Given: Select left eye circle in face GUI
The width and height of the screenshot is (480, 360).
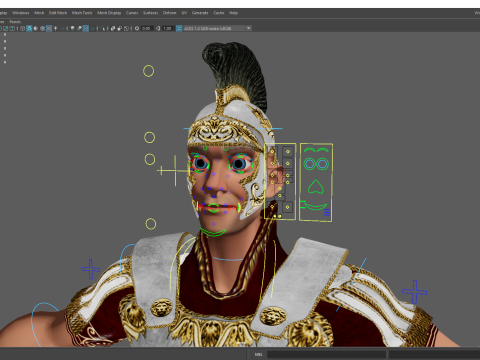Looking at the screenshot, I should point(310,164).
